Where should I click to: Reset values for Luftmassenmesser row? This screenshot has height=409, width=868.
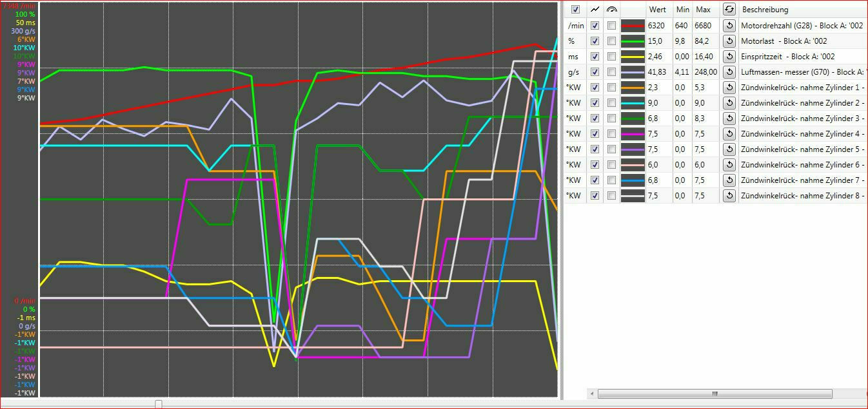click(729, 72)
